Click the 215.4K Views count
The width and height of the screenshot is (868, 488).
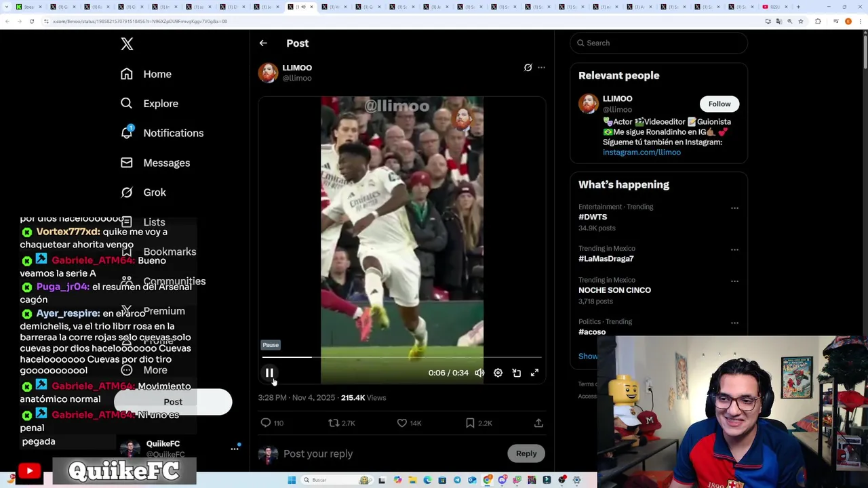click(363, 398)
